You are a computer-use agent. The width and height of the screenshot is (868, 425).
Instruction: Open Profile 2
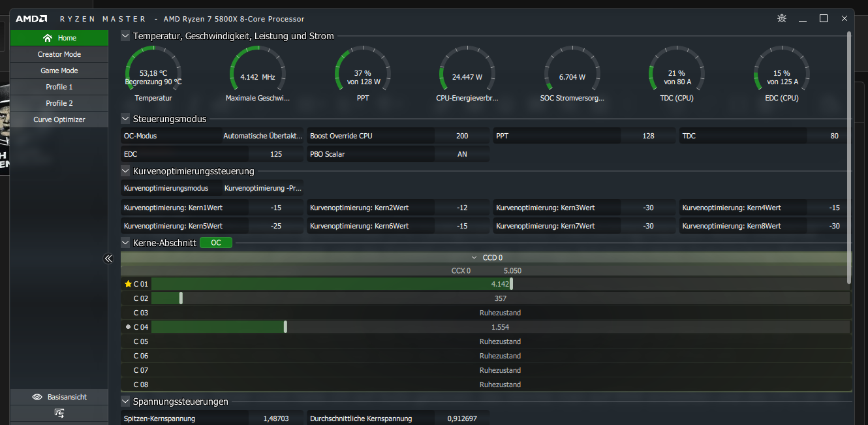[x=59, y=103]
